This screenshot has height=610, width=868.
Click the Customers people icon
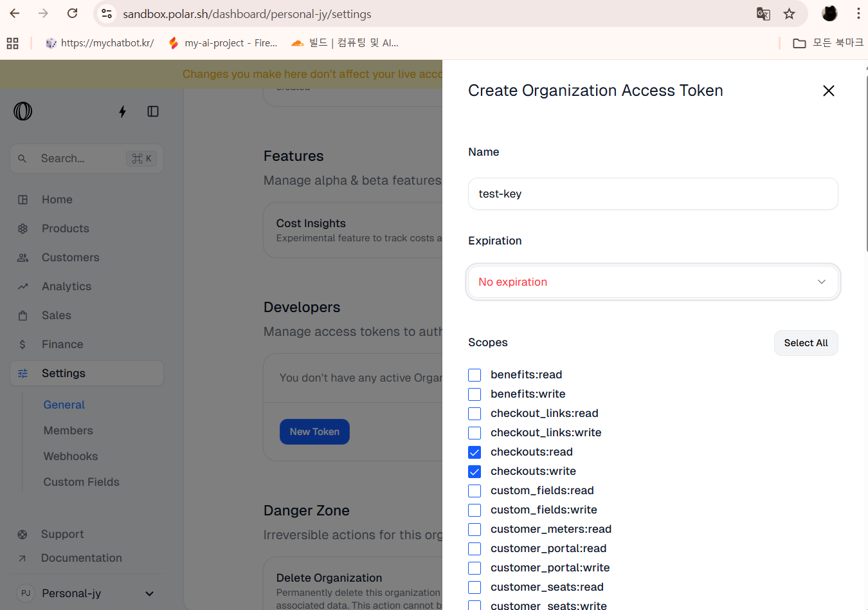click(x=23, y=257)
